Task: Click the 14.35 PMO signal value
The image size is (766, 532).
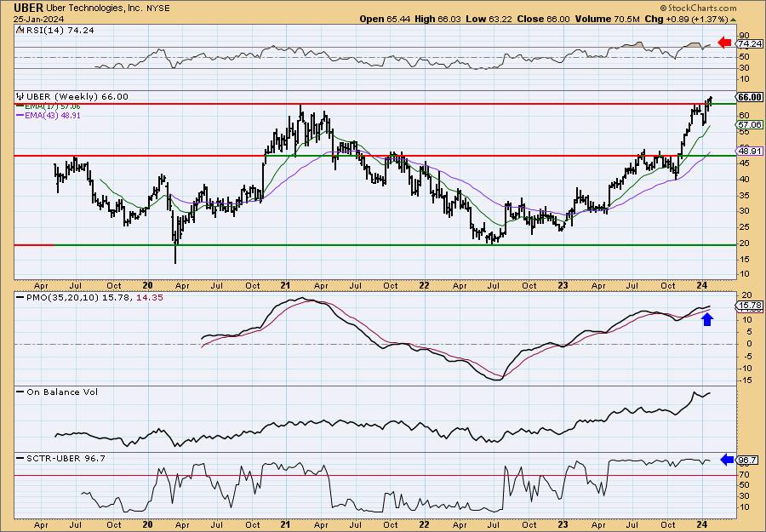Action: point(150,298)
